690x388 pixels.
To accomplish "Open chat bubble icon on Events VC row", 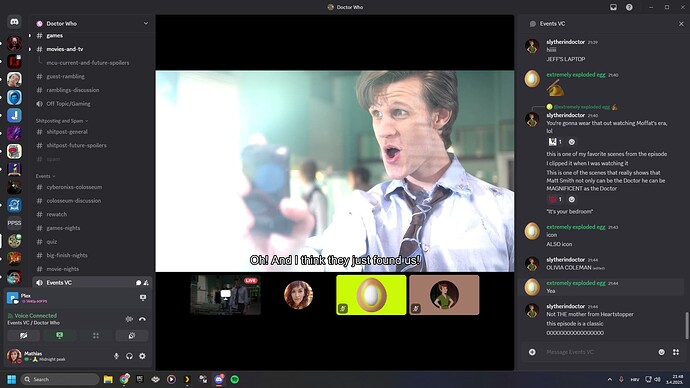I will [138, 283].
